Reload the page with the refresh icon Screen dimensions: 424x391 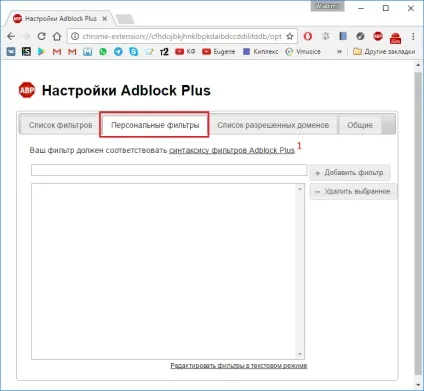coord(41,36)
